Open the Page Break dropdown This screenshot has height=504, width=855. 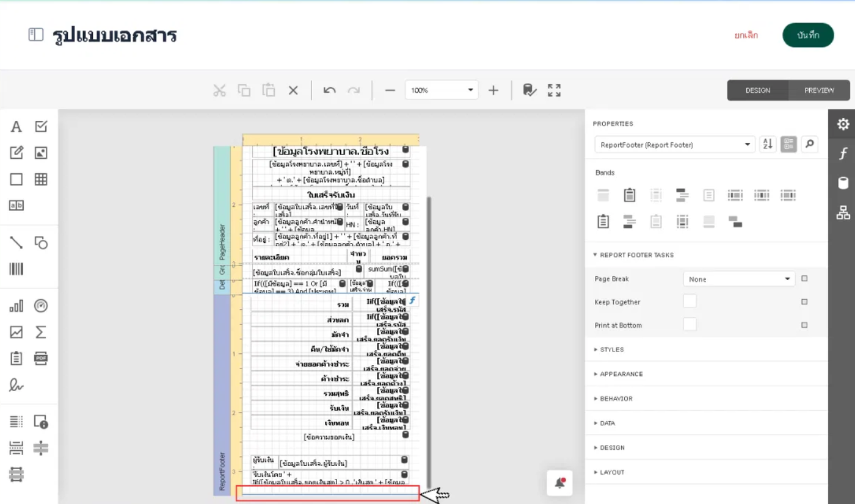pos(738,279)
